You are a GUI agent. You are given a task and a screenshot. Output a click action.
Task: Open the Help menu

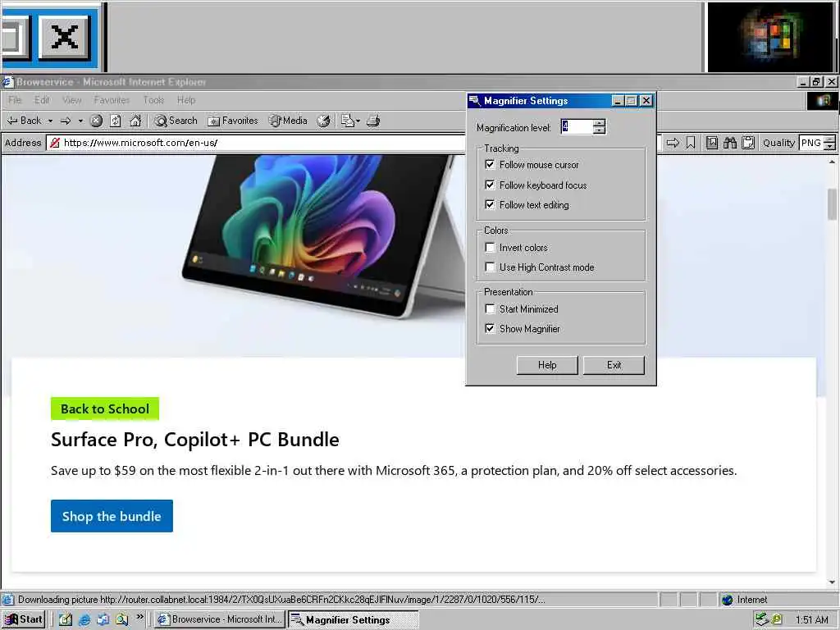(186, 100)
